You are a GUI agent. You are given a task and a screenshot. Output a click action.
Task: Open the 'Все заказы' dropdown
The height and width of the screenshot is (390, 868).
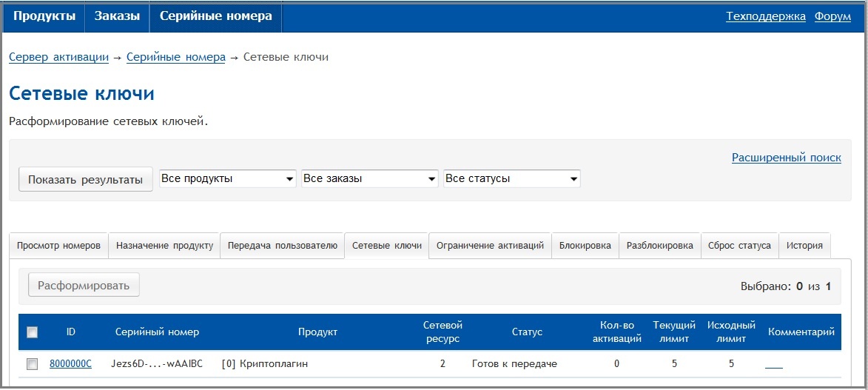click(370, 179)
